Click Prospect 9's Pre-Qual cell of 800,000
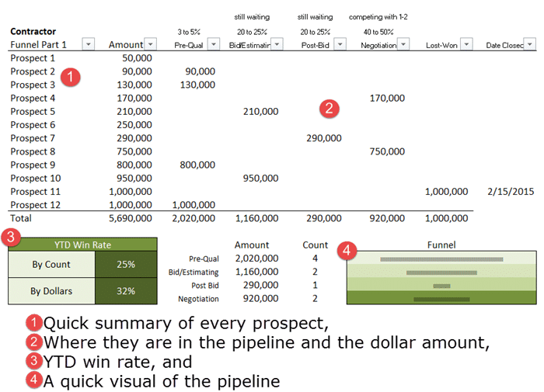544x392 pixels. (197, 165)
